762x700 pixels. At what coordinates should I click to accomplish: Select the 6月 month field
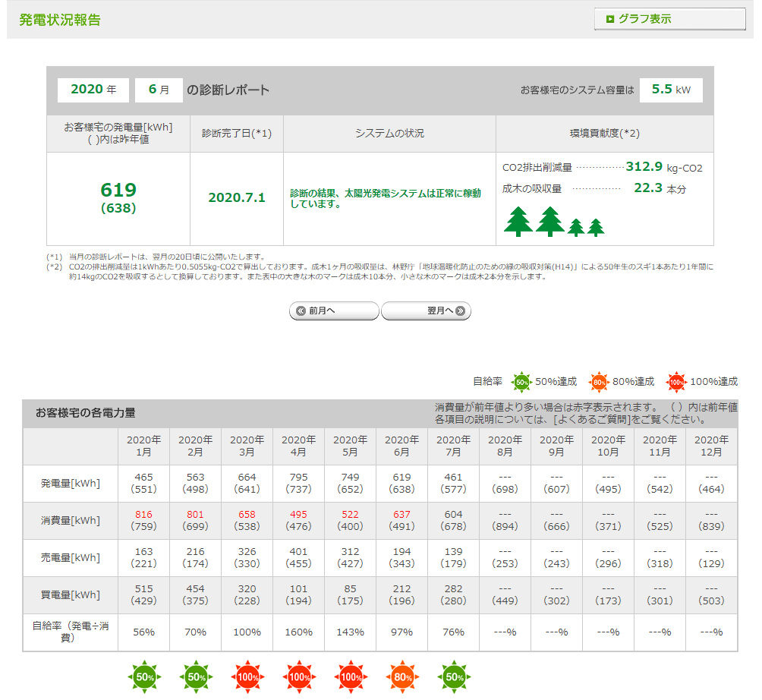point(159,90)
